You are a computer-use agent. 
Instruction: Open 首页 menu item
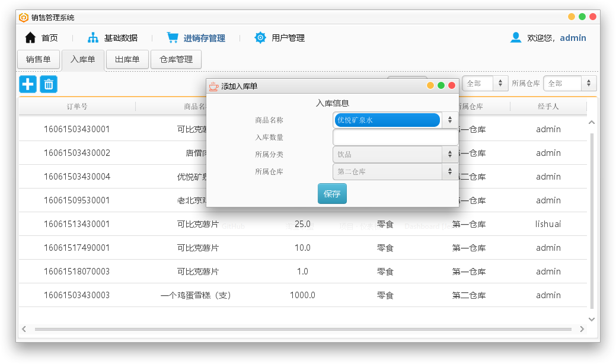(x=49, y=38)
